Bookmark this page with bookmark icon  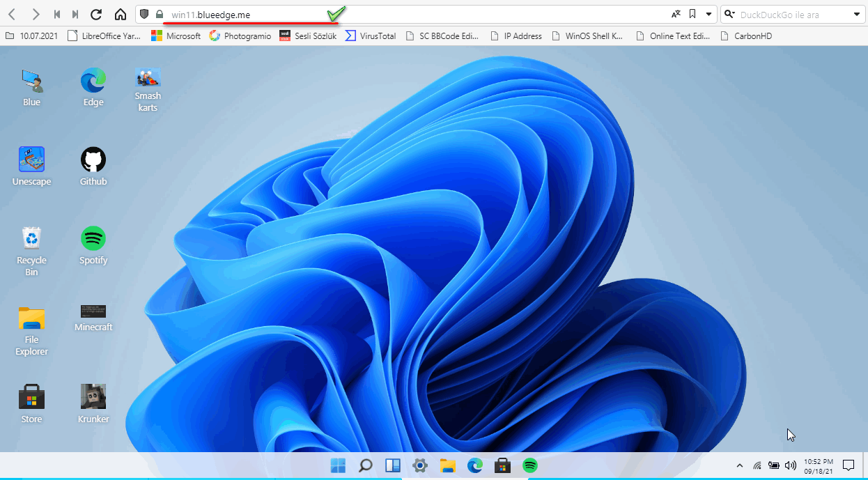pyautogui.click(x=692, y=14)
